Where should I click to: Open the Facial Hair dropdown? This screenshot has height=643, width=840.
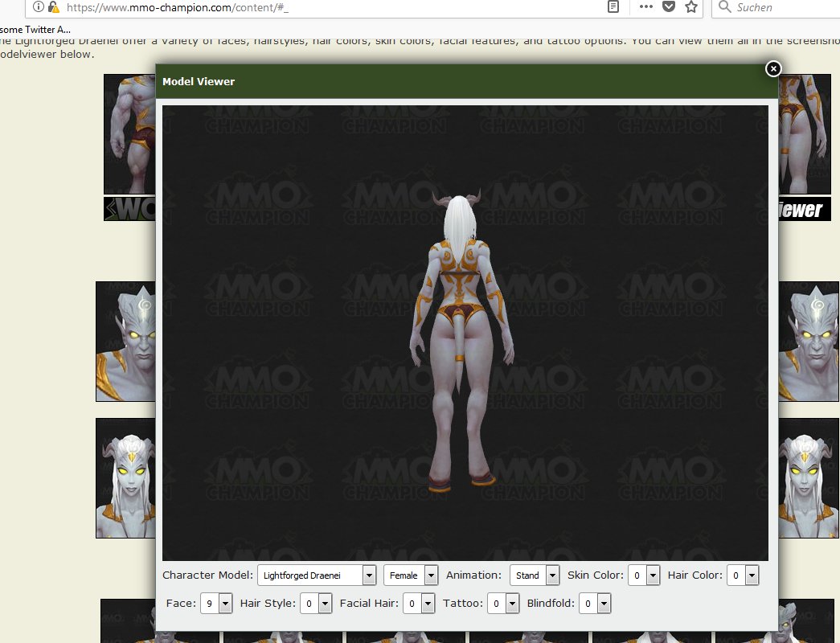tap(419, 604)
